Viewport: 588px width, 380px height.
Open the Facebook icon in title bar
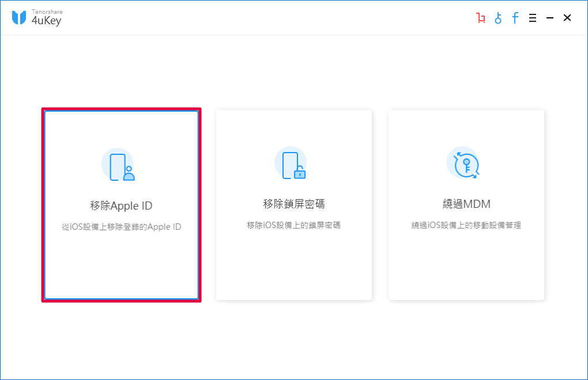click(x=515, y=18)
